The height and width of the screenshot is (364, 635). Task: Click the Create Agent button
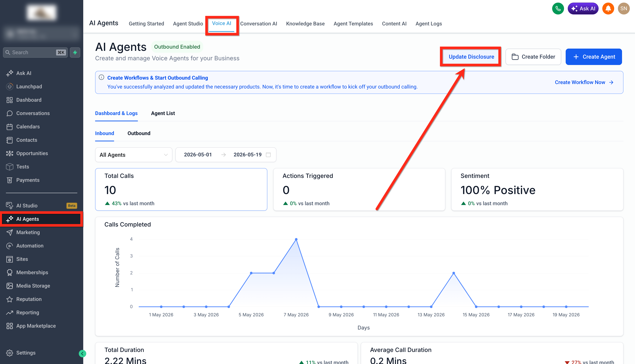(594, 57)
